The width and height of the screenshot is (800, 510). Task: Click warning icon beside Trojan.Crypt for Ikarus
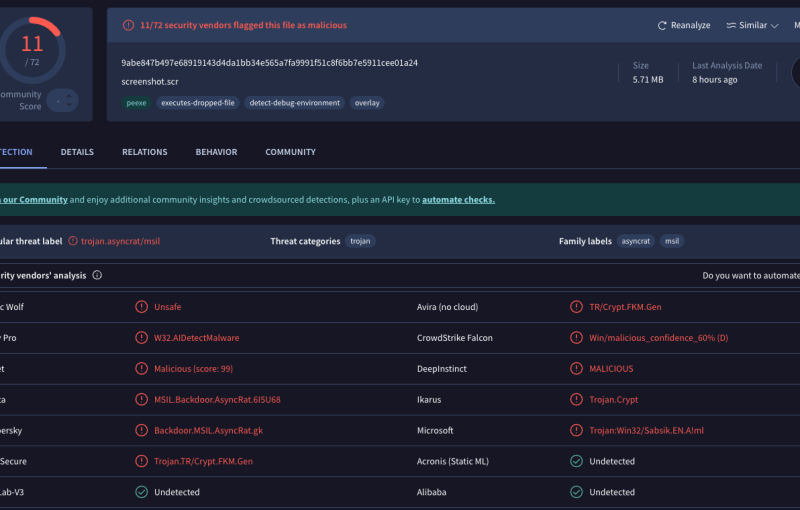pos(575,399)
